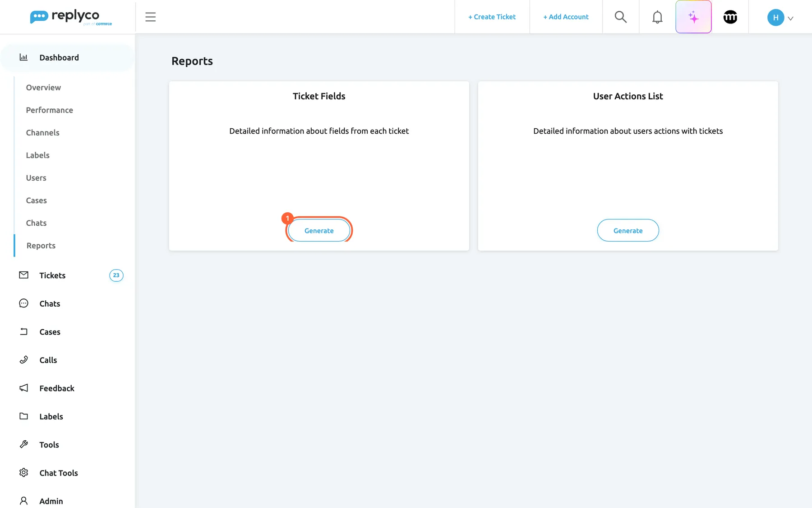This screenshot has height=508, width=812.
Task: Click the Chats speech bubble icon
Action: [x=24, y=303]
